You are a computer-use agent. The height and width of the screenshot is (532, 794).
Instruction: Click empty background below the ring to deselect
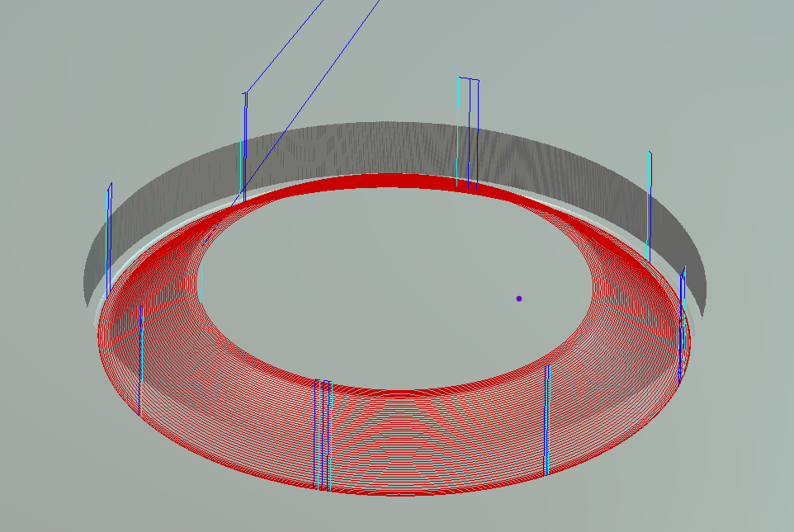[x=396, y=516]
